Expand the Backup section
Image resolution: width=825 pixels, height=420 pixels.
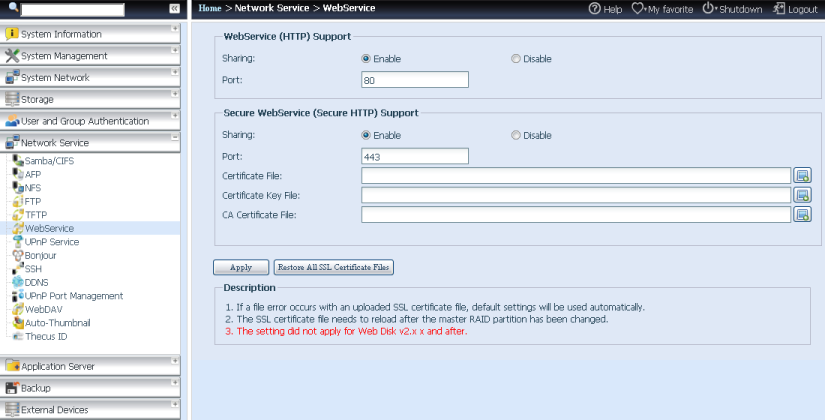175,382
